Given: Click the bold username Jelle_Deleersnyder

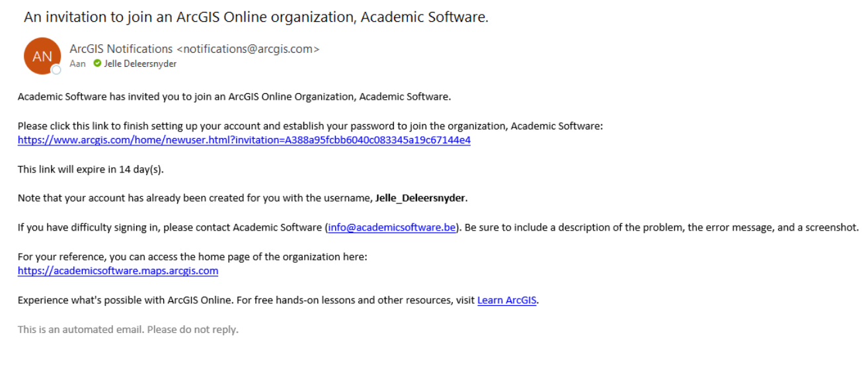Looking at the screenshot, I should (421, 198).
